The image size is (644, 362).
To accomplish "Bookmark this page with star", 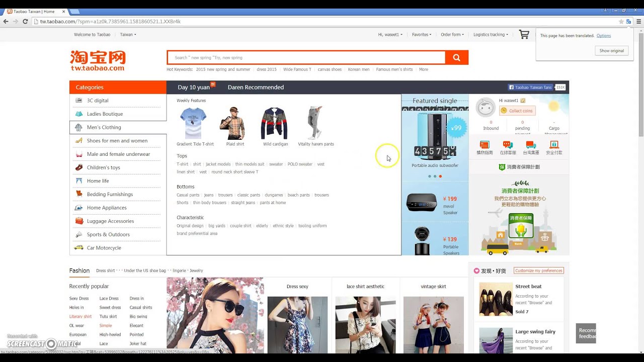I will pyautogui.click(x=621, y=22).
